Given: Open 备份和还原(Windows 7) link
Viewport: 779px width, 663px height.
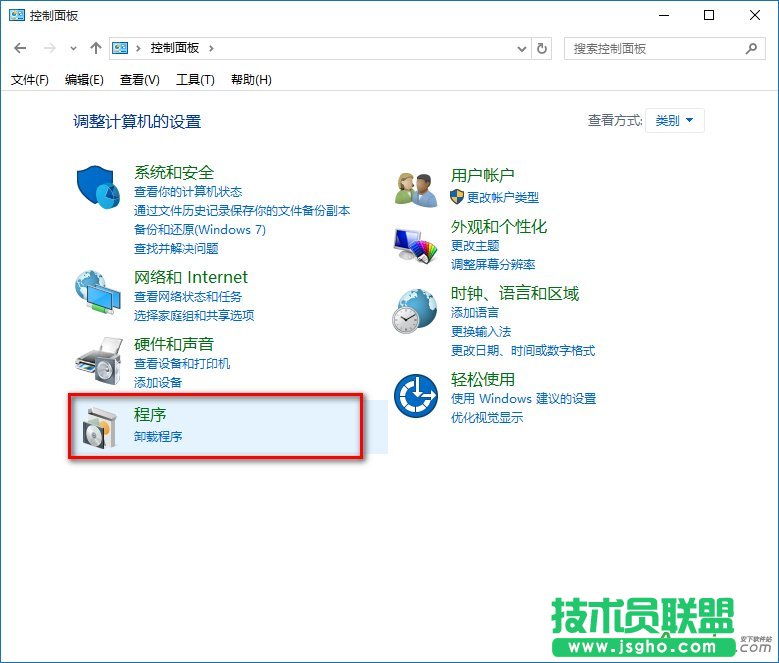Looking at the screenshot, I should click(x=200, y=229).
